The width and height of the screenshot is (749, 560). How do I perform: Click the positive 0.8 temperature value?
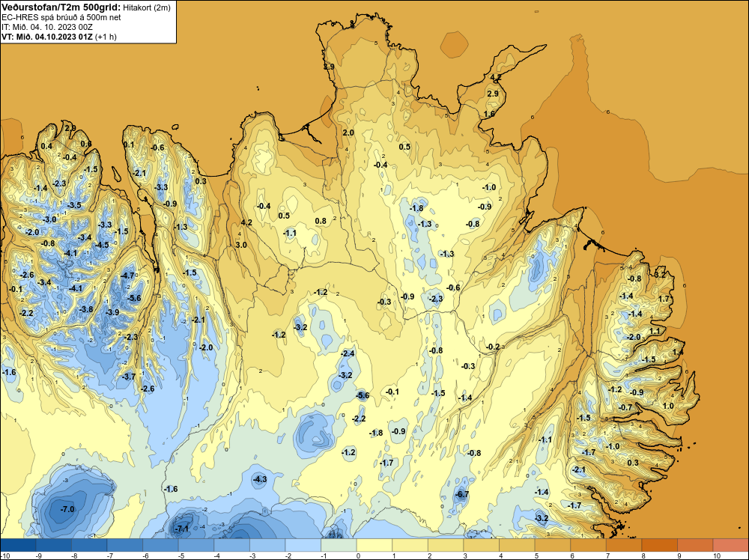click(321, 221)
